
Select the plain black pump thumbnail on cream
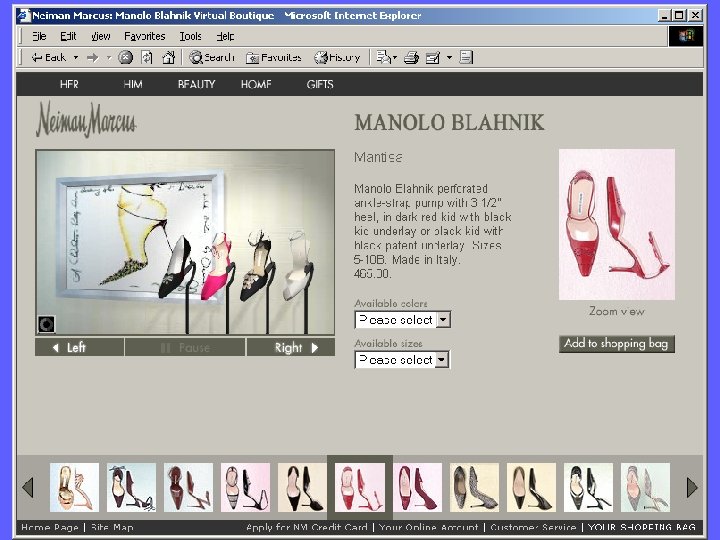tap(531, 487)
